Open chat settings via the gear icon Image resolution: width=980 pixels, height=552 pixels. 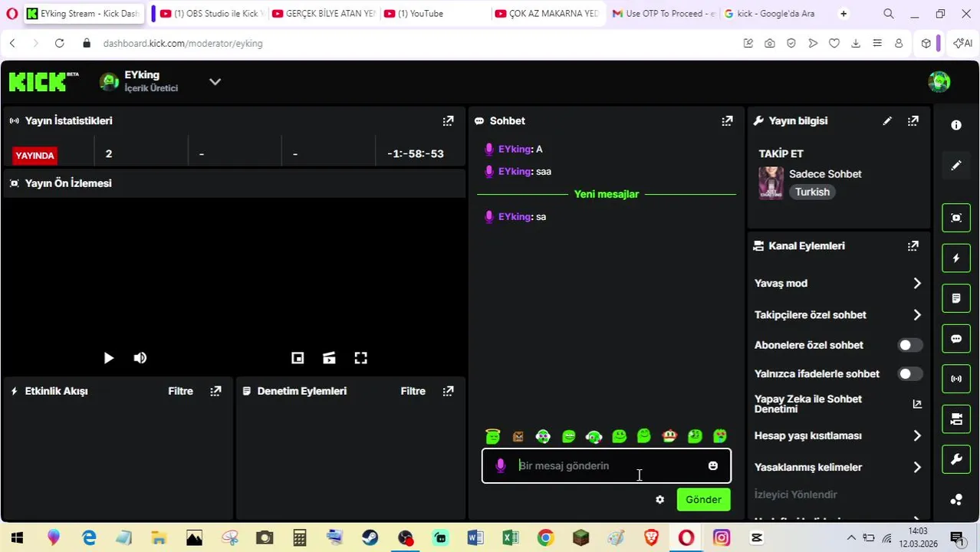[x=659, y=500]
